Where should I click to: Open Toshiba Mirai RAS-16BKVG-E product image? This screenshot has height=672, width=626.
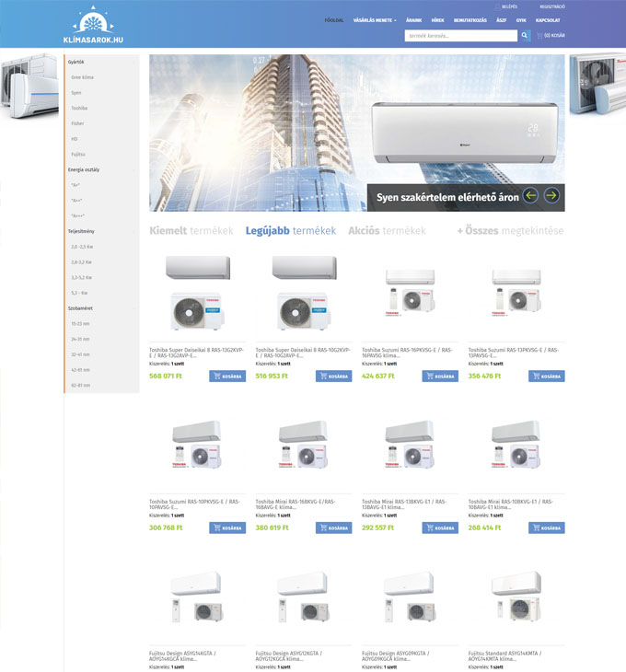[304, 445]
